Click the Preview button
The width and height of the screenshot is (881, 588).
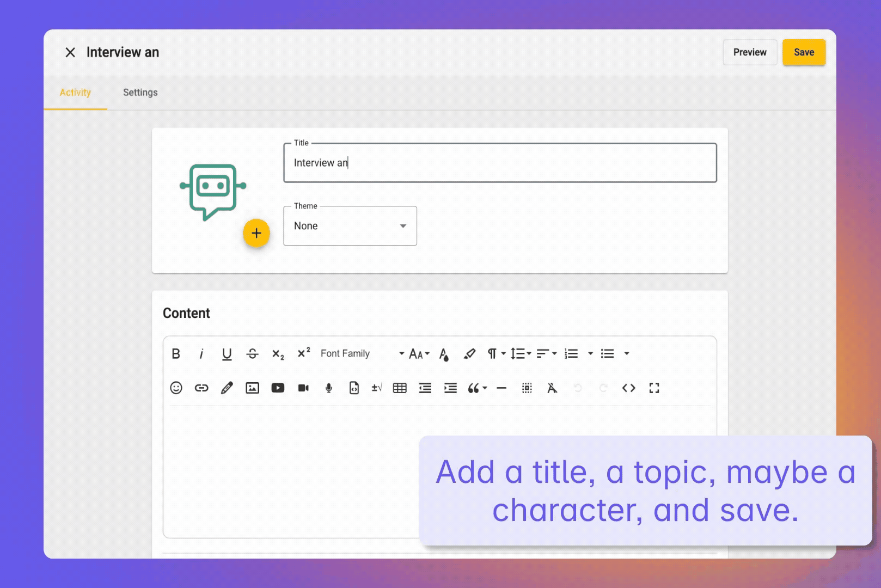coord(750,52)
